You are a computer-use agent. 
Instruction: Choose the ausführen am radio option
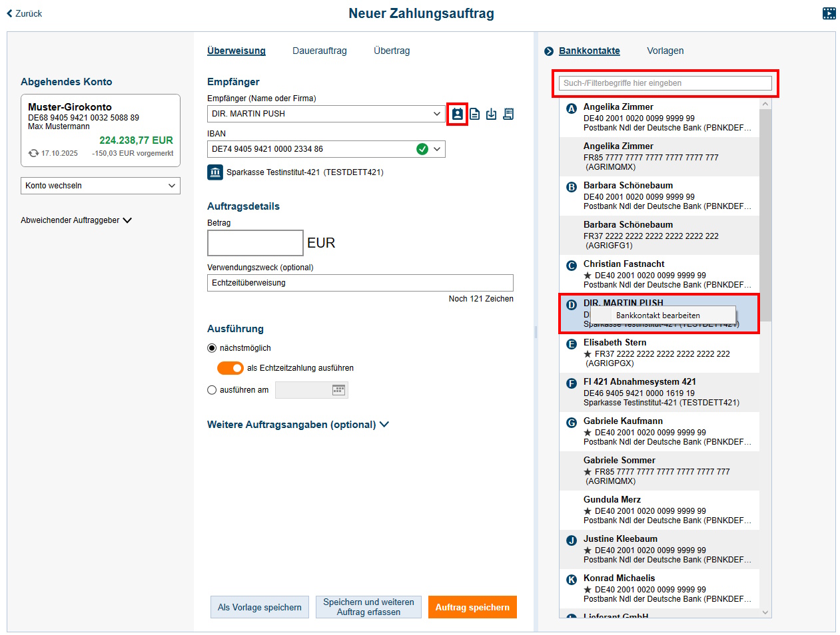coord(211,390)
